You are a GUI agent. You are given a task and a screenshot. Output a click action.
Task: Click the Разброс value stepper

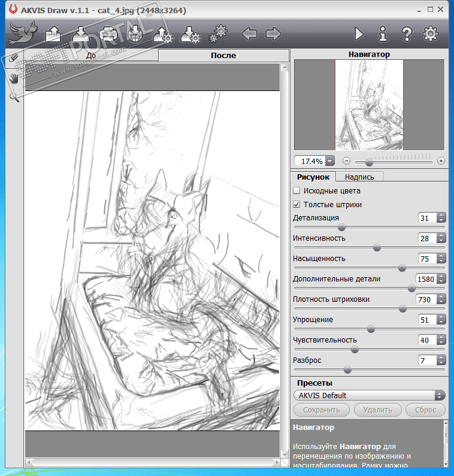(x=441, y=360)
